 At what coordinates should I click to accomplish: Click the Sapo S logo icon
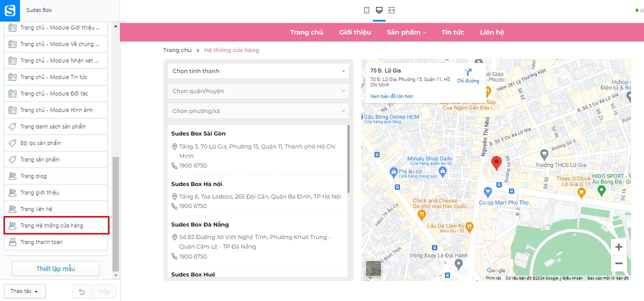tap(9, 10)
